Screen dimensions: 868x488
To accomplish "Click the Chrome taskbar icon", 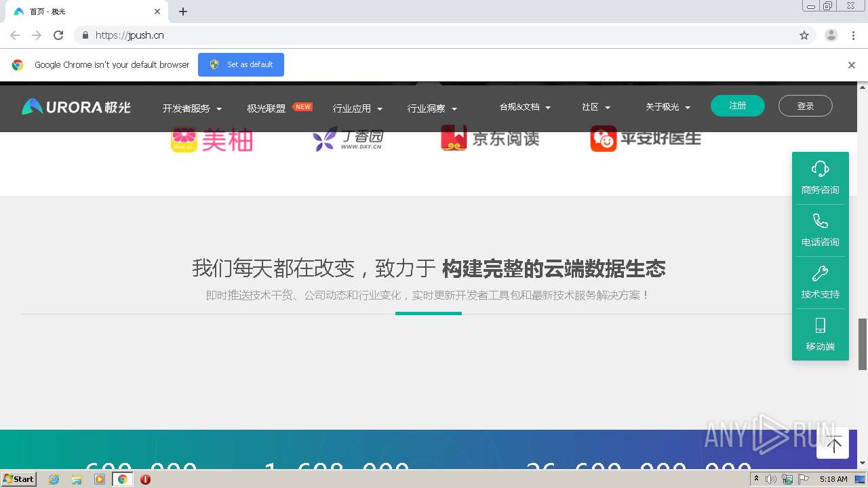I will tap(122, 479).
